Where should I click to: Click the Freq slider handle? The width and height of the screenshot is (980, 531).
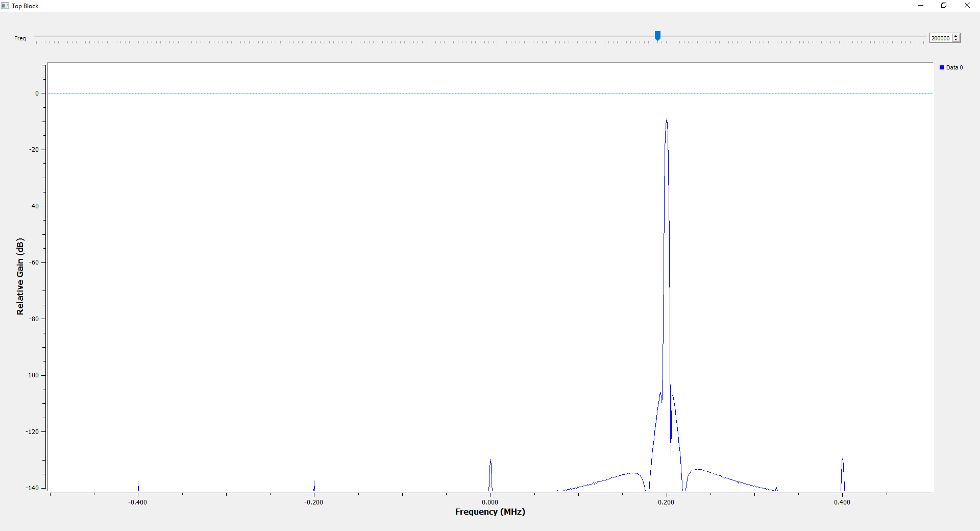click(657, 36)
